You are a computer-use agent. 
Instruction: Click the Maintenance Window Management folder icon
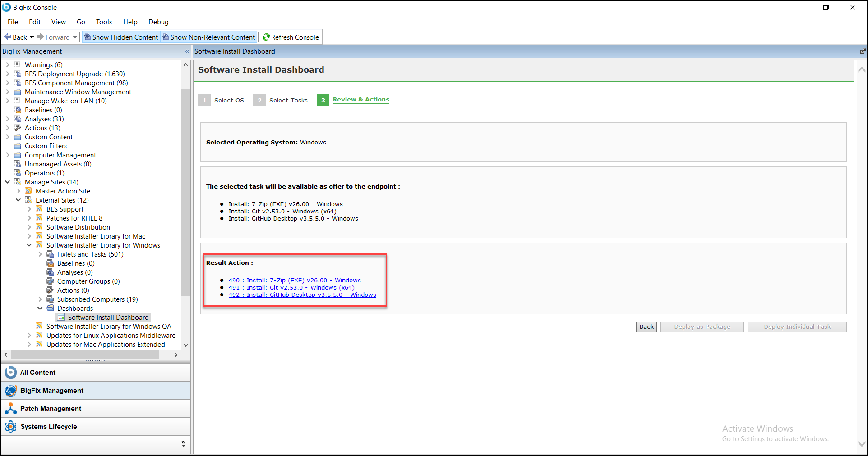[x=18, y=92]
